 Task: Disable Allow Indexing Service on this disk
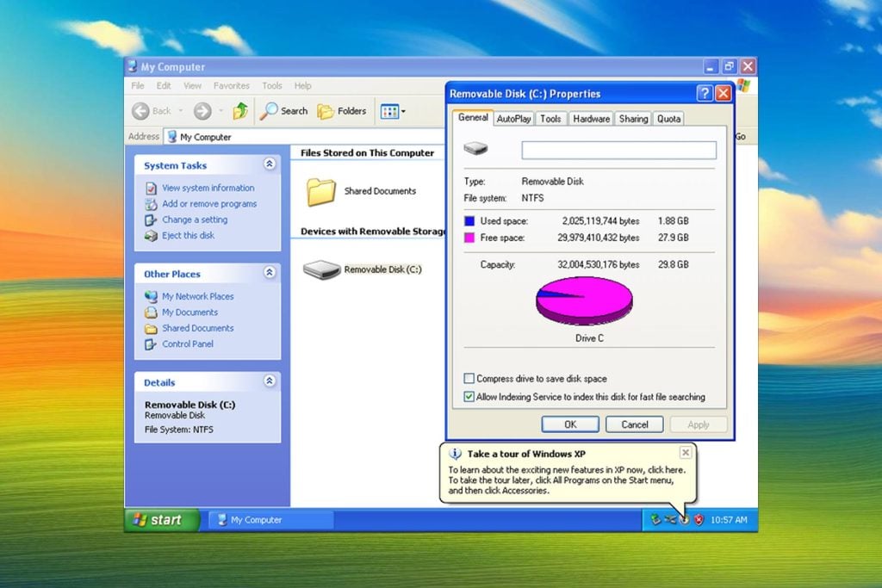click(x=469, y=396)
